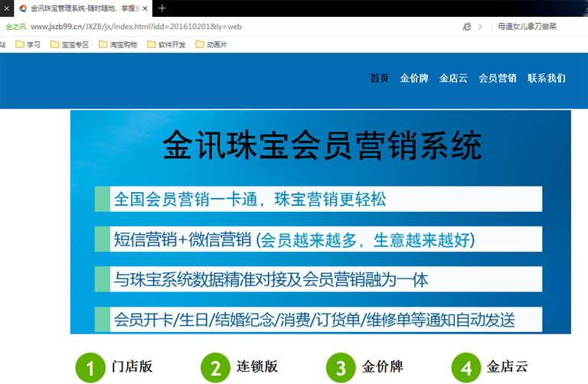Open the 学习 bookmarks folder
Viewport: 588px width, 384px height.
click(28, 44)
